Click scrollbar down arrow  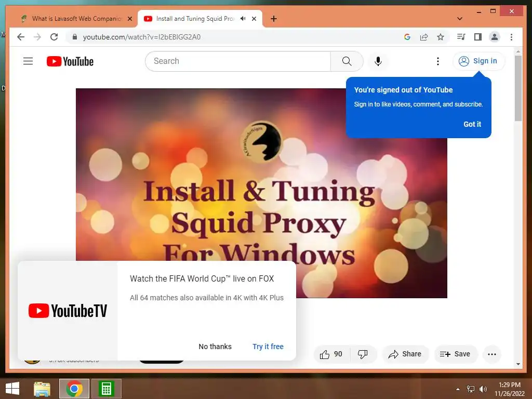tap(518, 364)
